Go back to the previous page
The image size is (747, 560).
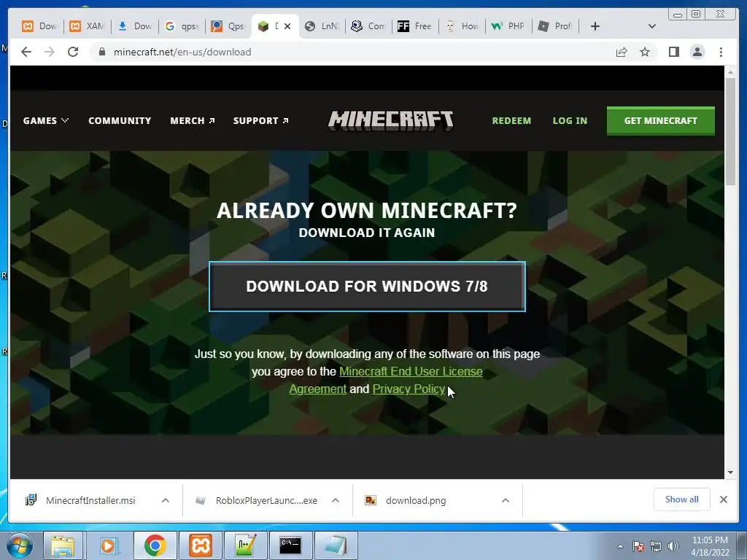click(x=26, y=52)
